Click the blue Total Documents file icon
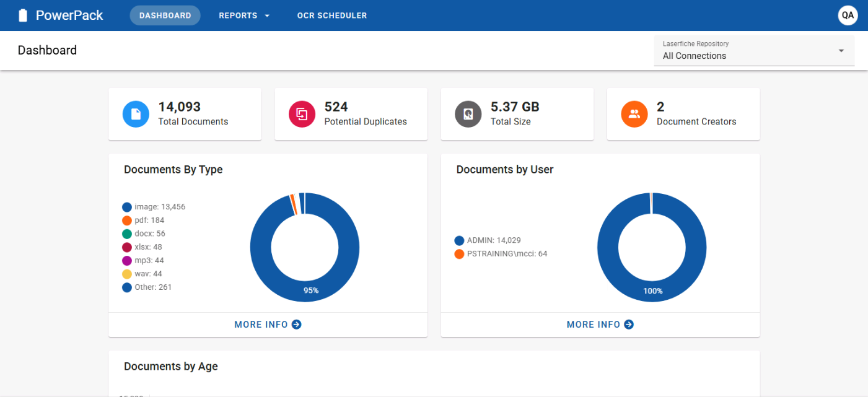 [x=136, y=114]
